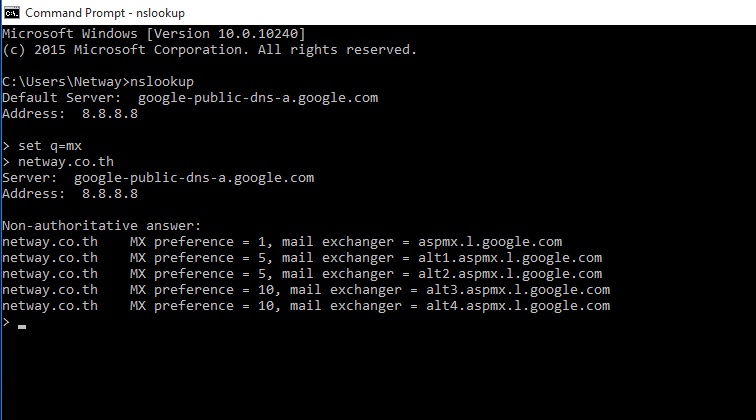Click 'netway.co.th' in the last MX record row
This screenshot has width=756, height=420.
click(x=50, y=306)
